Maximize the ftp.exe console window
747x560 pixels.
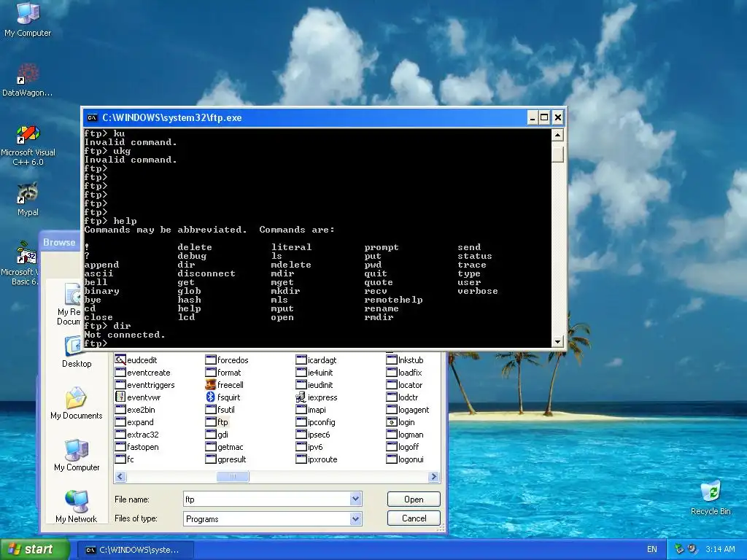(x=544, y=117)
